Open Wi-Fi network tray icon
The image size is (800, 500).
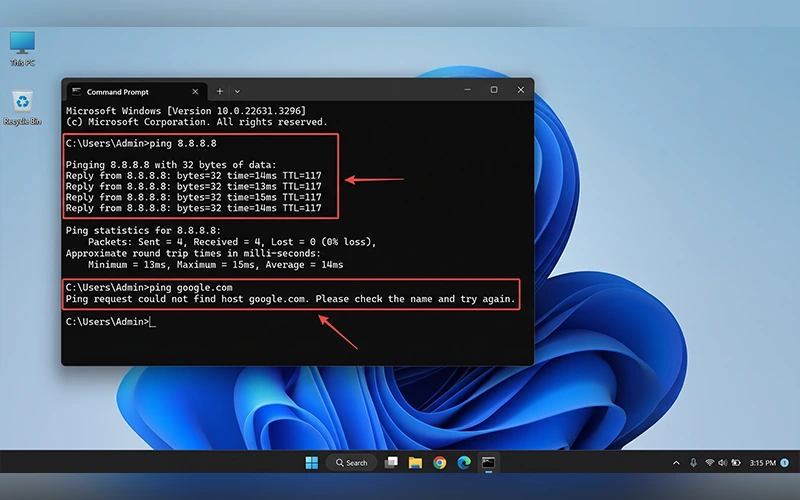[709, 463]
